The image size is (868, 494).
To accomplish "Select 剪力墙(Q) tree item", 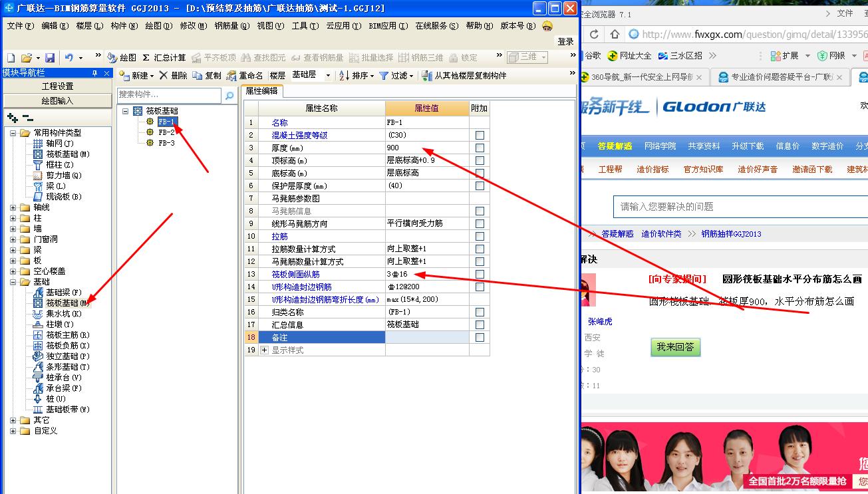I will [x=64, y=176].
